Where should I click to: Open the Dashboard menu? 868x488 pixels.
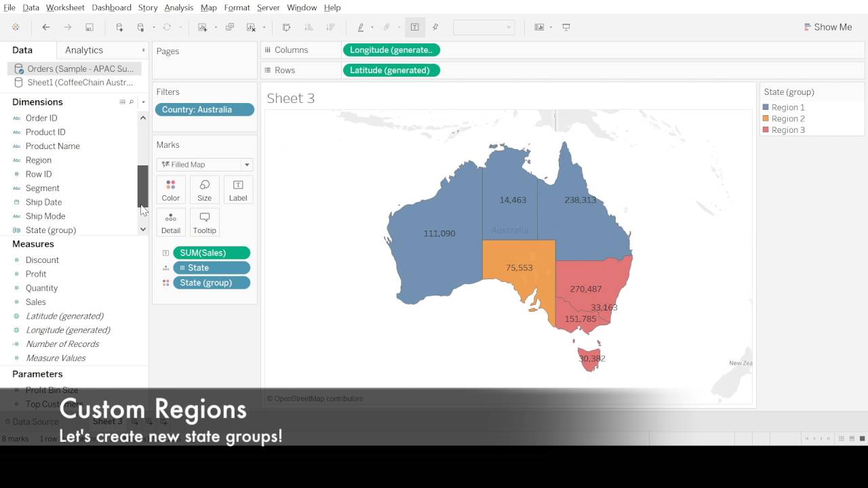[x=111, y=7]
